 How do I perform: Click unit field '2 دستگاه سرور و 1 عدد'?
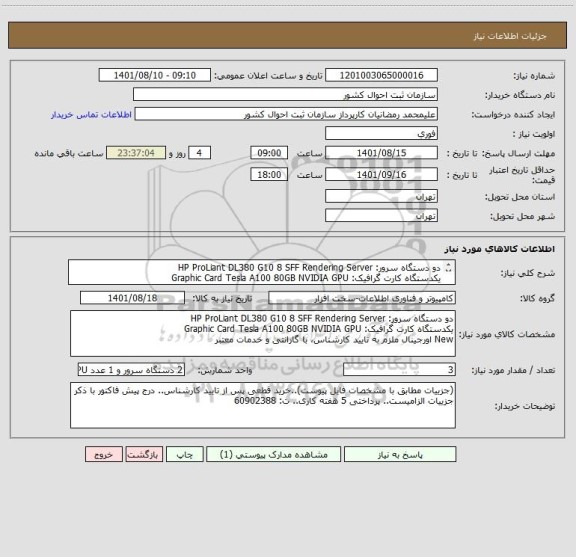point(131,370)
